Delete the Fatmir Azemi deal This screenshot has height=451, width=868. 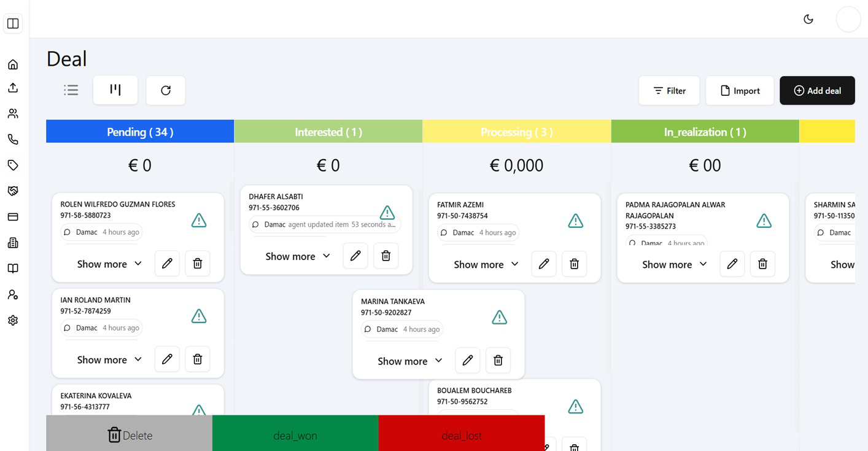tap(575, 264)
